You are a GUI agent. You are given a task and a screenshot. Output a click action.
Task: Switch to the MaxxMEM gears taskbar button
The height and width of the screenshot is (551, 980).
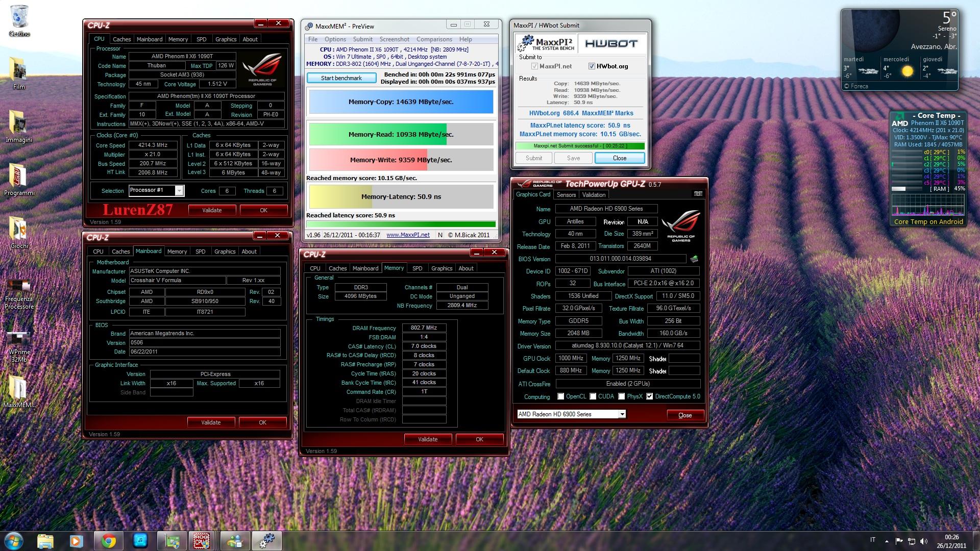coord(266,540)
